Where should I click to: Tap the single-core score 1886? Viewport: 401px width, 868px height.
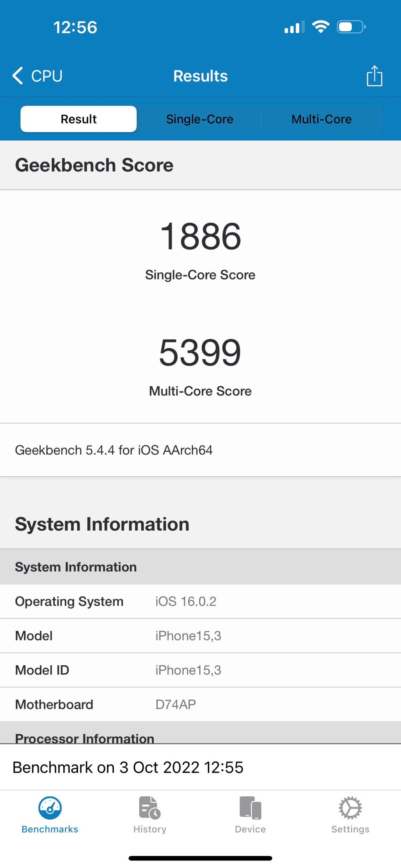(200, 237)
